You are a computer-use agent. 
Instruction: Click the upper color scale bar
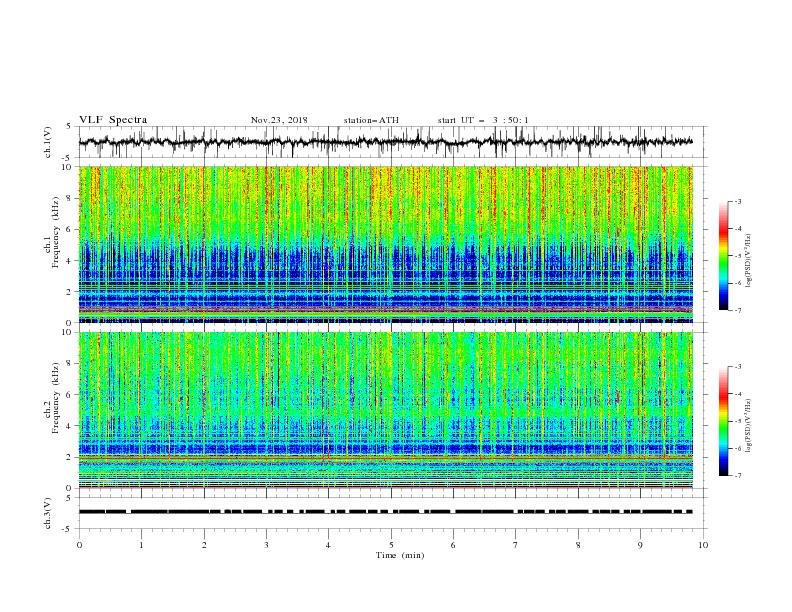pos(724,256)
